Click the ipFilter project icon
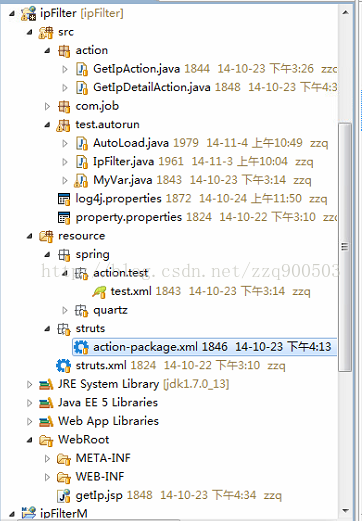The image size is (362, 521). 28,14
